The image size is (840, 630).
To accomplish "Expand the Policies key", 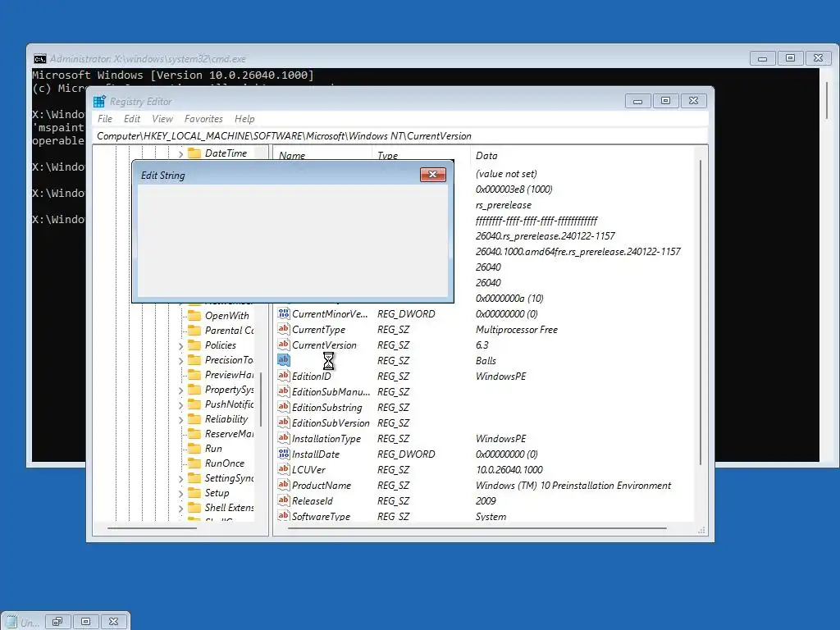I will pyautogui.click(x=180, y=346).
